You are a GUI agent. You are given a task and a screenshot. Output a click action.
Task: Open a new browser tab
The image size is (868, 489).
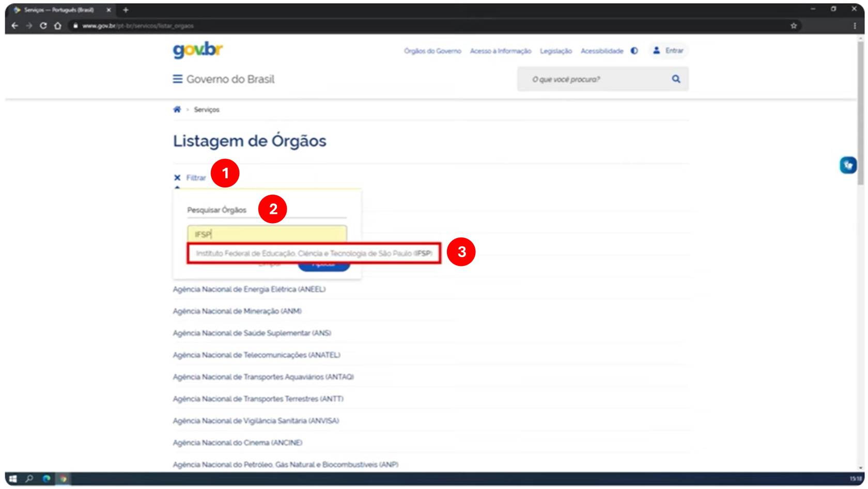coord(126,10)
